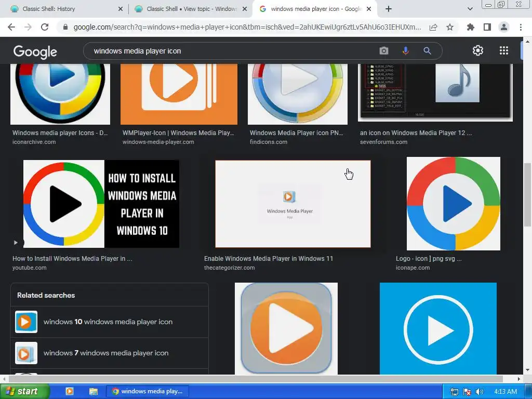Click the horizontal scrollbar right arrow
The width and height of the screenshot is (532, 399).
click(x=519, y=379)
